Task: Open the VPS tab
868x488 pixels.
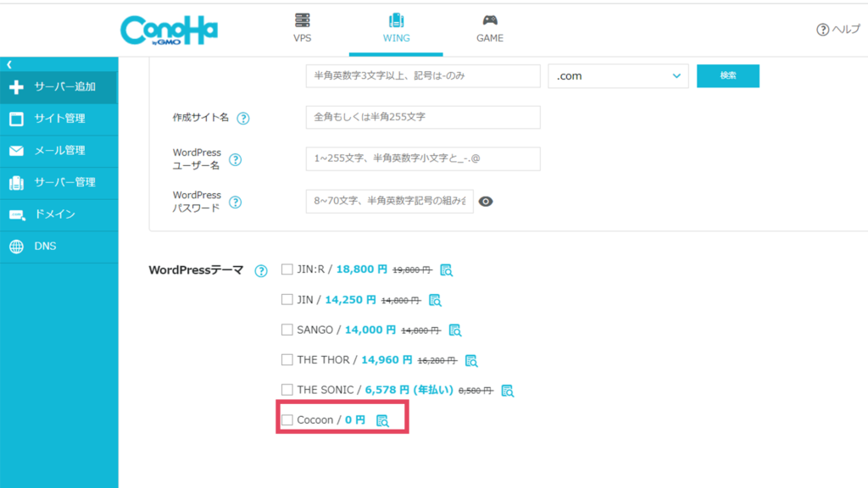Action: tap(303, 28)
